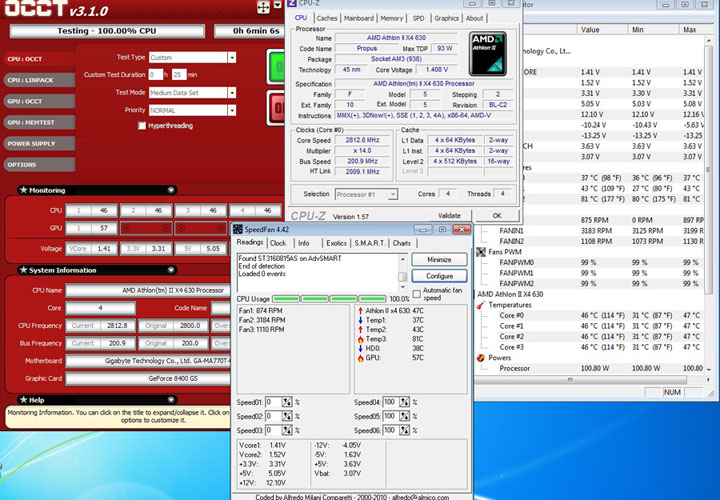Open the S.M.A.R.T. tab in SpeedFan
Viewport: 720px width, 500px height.
[x=370, y=243]
